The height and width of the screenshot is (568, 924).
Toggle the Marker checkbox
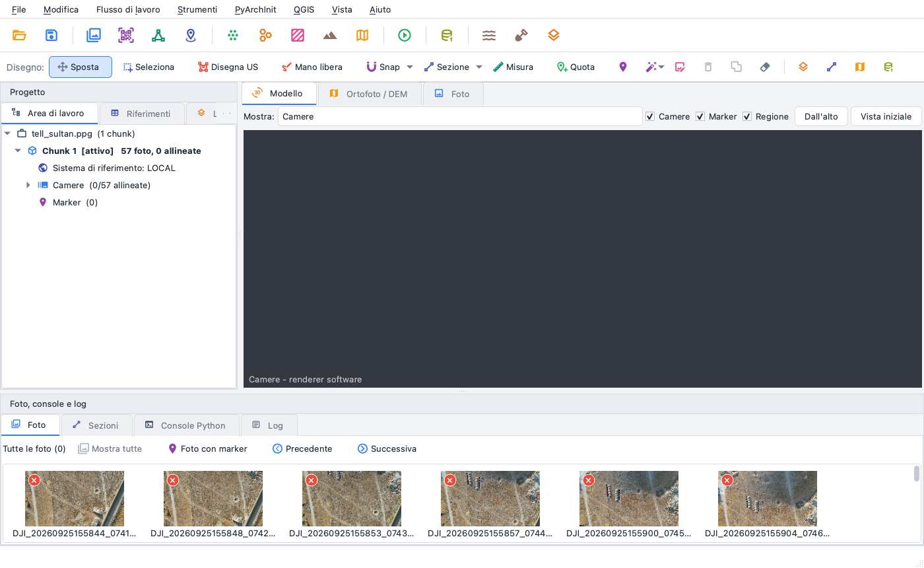(x=700, y=116)
